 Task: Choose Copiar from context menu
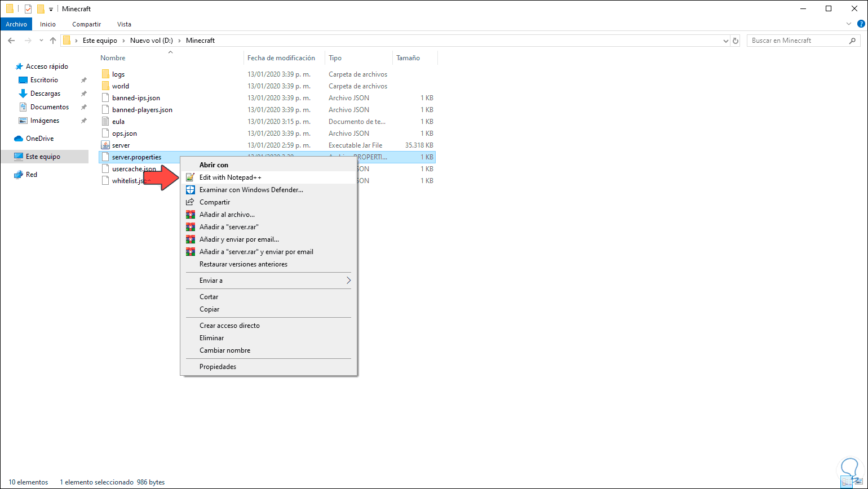pyautogui.click(x=268, y=309)
